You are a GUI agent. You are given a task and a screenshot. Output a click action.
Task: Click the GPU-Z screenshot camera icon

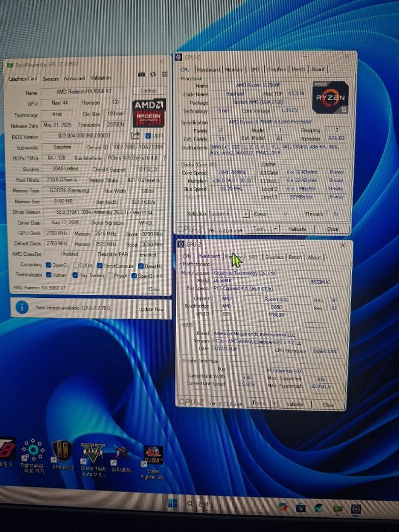[142, 74]
